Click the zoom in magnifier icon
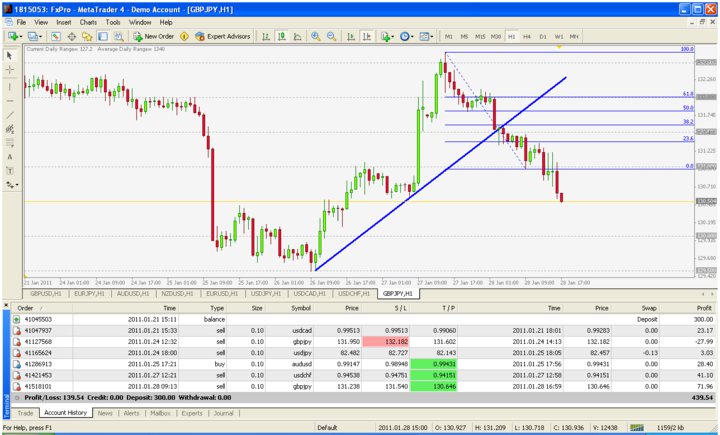The width and height of the screenshot is (720, 435). [316, 36]
